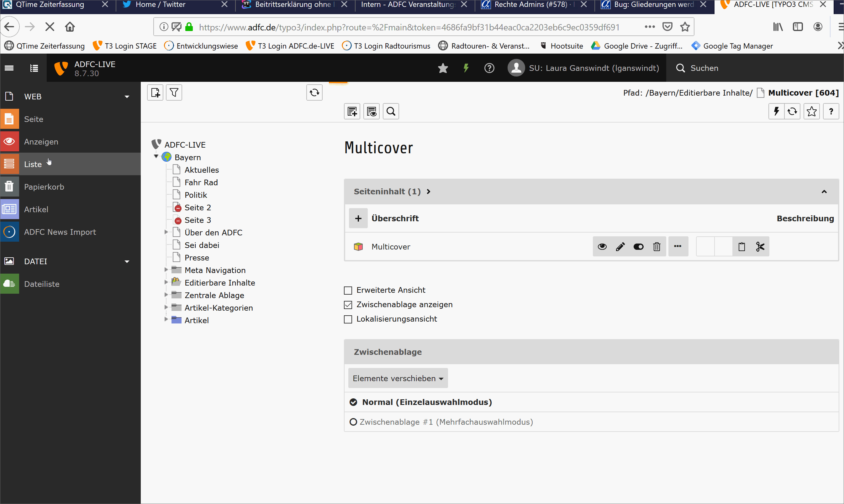Toggle the hide switch for Multicover record
This screenshot has height=504, width=844.
[638, 247]
